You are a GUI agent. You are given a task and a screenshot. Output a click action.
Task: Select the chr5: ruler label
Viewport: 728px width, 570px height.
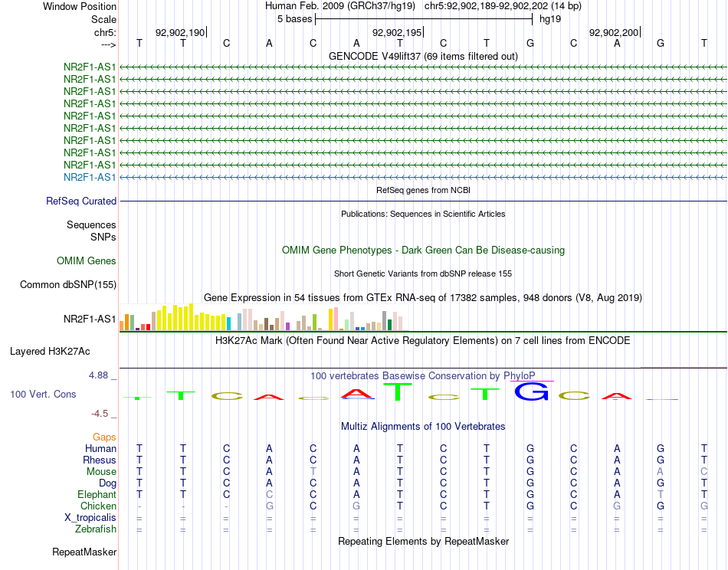(x=105, y=32)
